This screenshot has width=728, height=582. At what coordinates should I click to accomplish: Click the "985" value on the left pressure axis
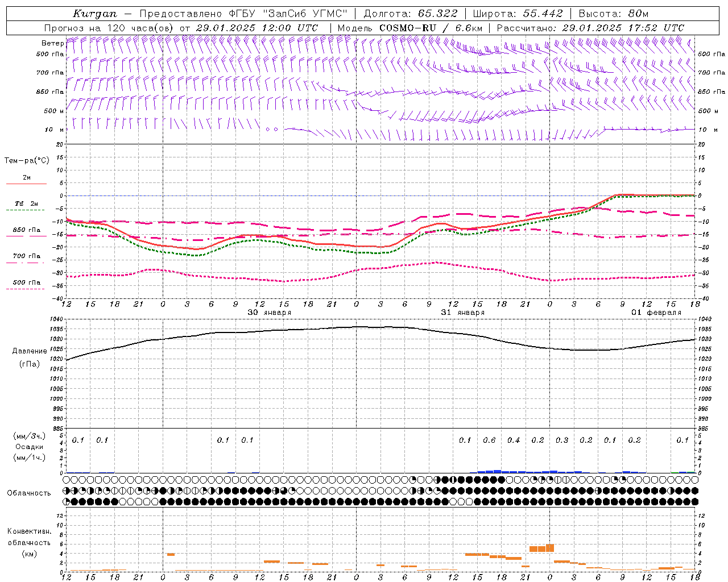[x=59, y=429]
